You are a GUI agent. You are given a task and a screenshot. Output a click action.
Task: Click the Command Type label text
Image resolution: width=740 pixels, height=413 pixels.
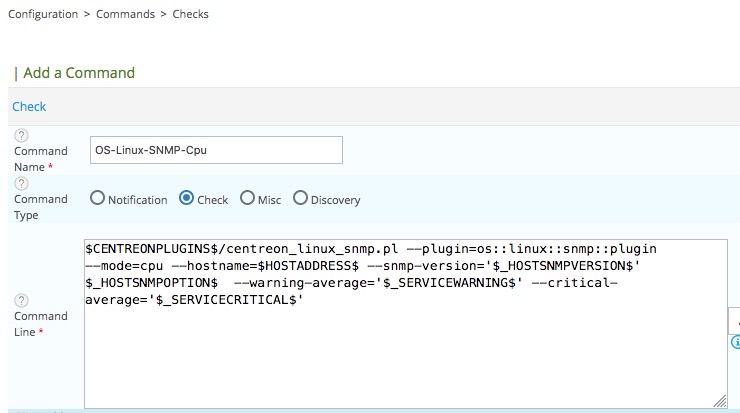click(40, 206)
